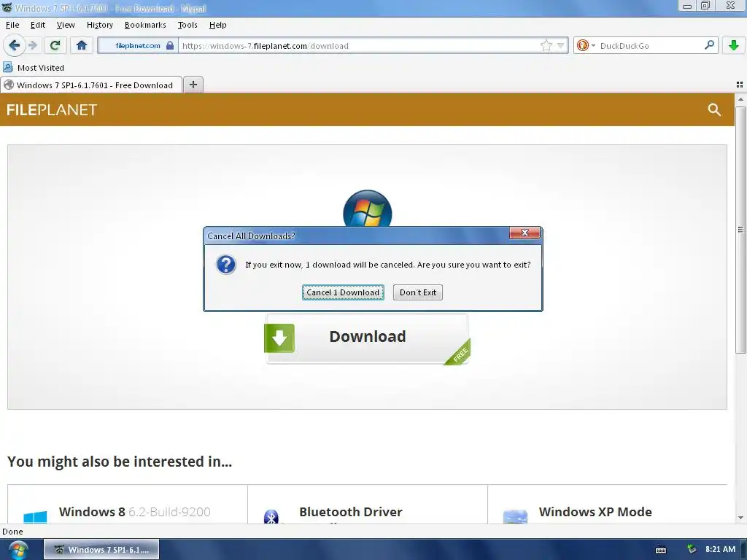
Task: Click the page scrollbar up arrow
Action: point(740,99)
